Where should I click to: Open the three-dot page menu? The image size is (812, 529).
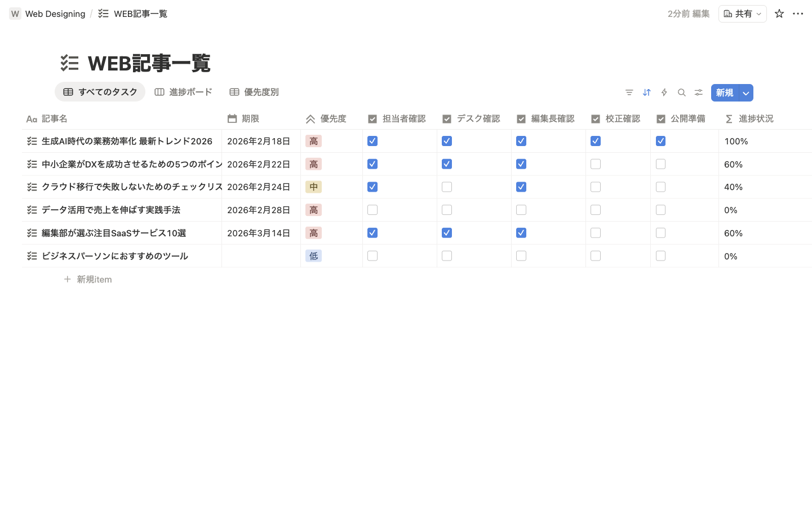coord(797,14)
